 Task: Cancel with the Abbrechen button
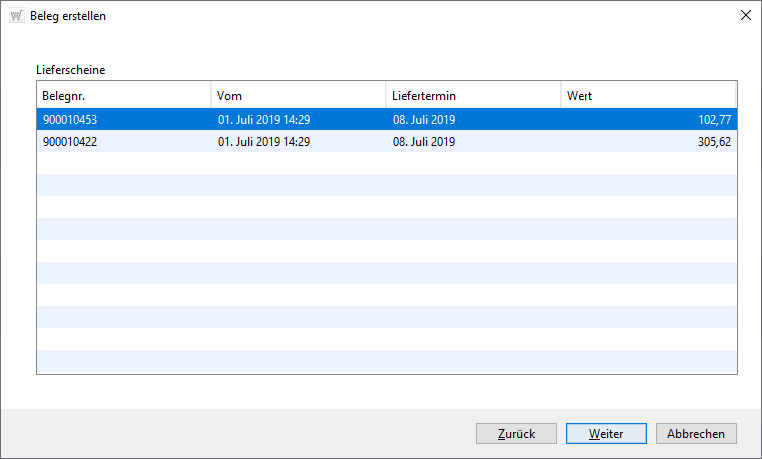[696, 434]
